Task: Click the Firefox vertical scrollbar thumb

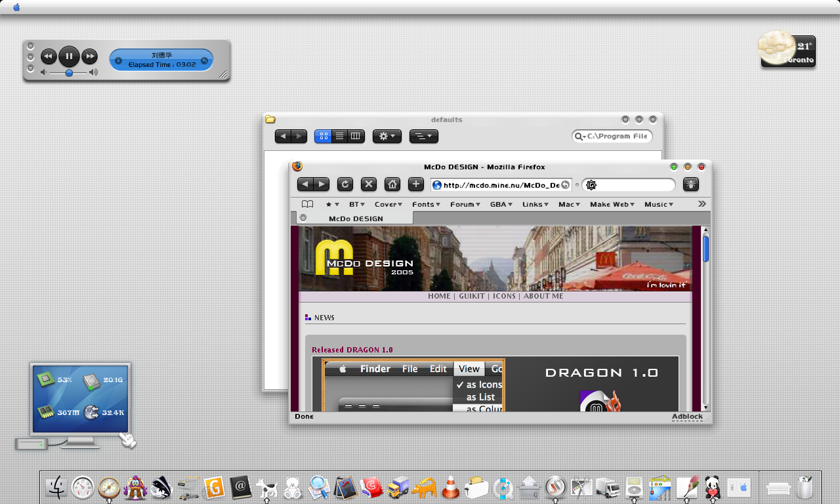Action: (x=706, y=249)
